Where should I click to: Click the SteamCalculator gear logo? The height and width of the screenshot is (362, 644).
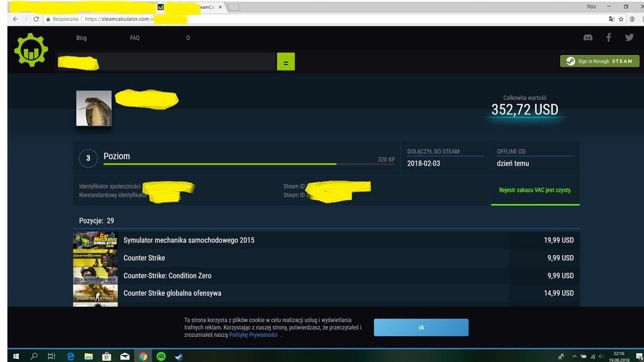click(31, 50)
